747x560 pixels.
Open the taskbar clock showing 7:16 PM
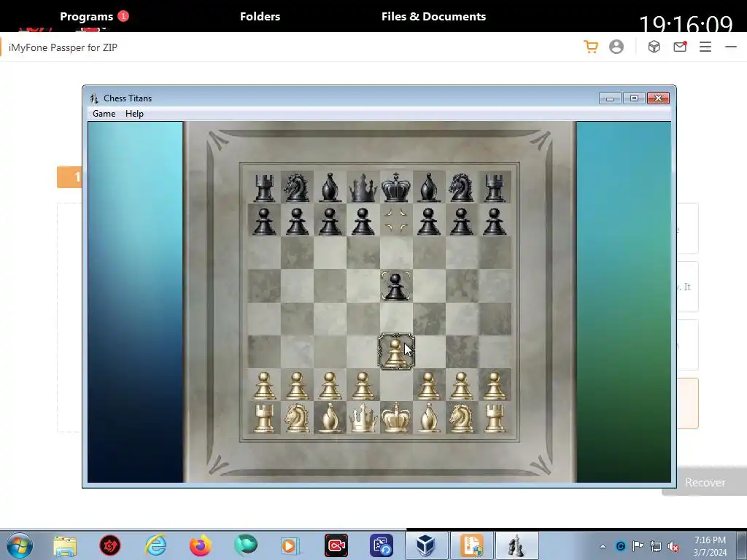(710, 546)
